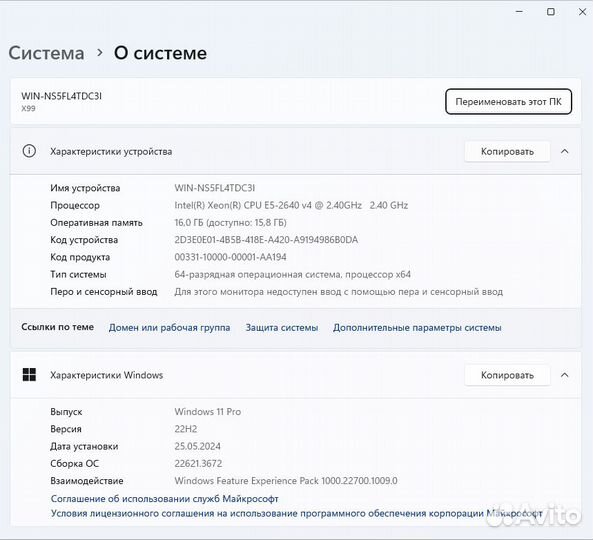Click the Ссылки по теме label
This screenshot has width=593, height=540.
coord(57,327)
